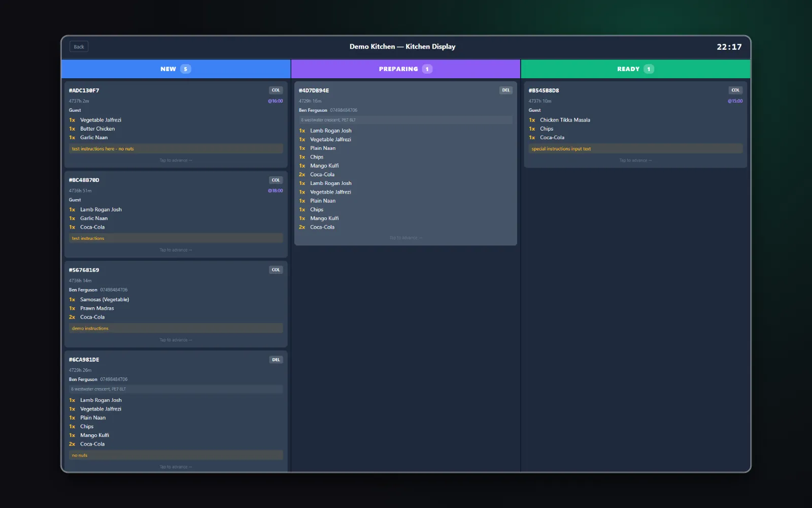
Task: Click 'test instructions here - no nuts' note
Action: coord(176,149)
